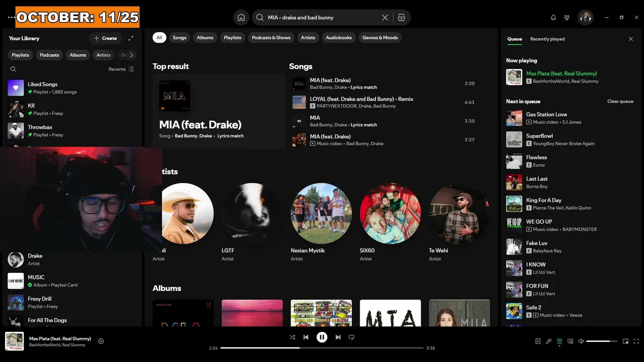Screen dimensions: 644x362
Task: Close the Queue panel
Action: coord(631,39)
